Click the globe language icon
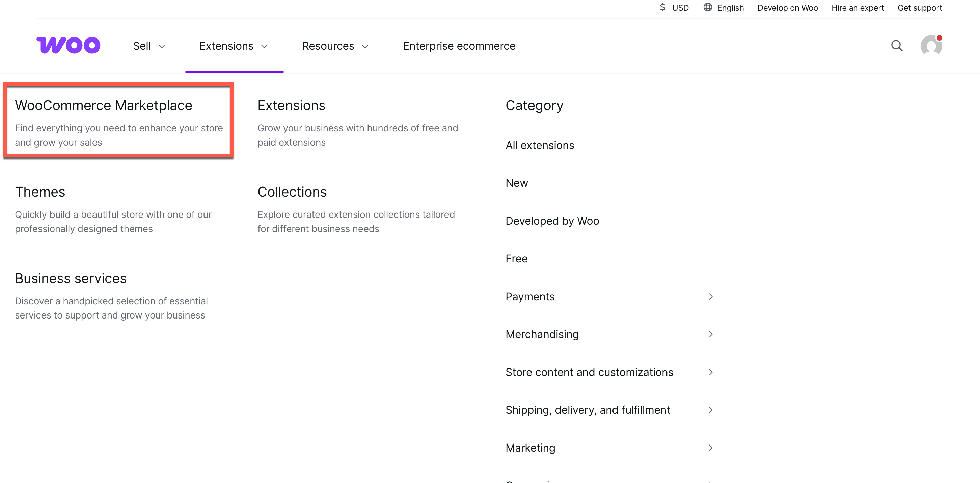 click(x=708, y=8)
